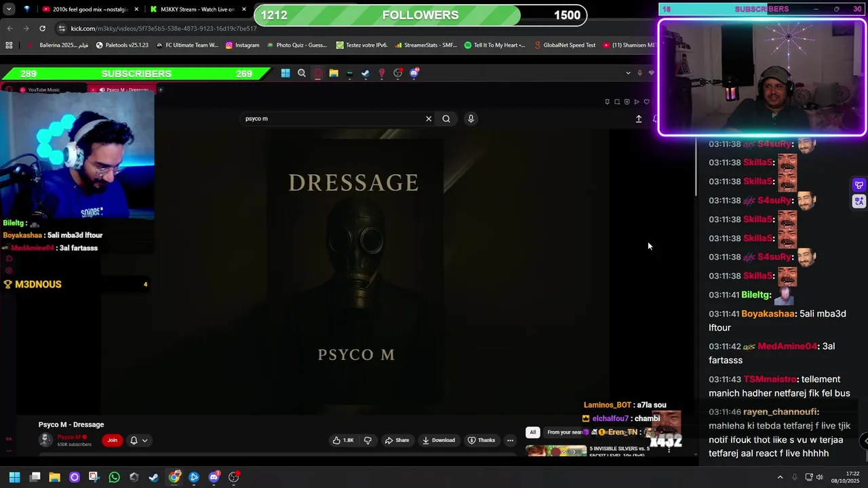
Task: Click the YouTube upload arrow icon
Action: tap(638, 119)
